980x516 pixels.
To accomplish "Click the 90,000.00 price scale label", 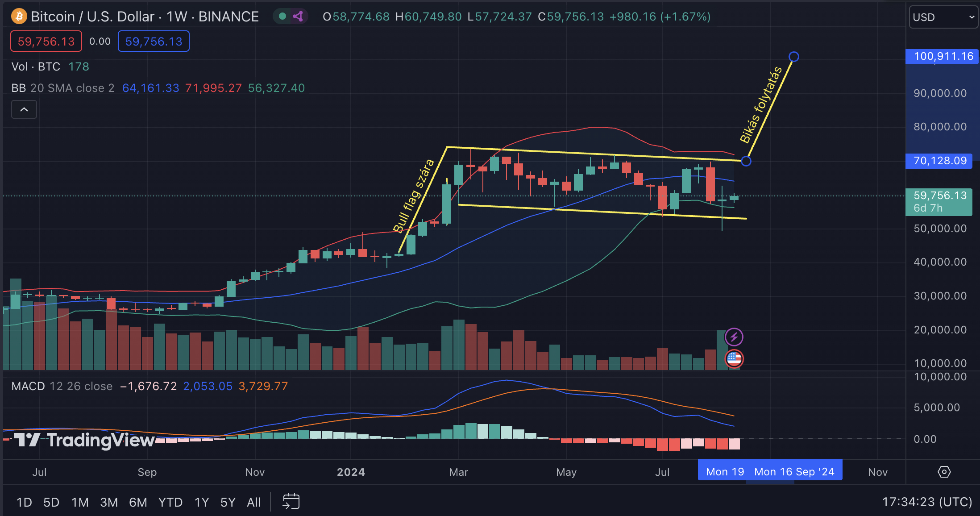I will point(940,93).
